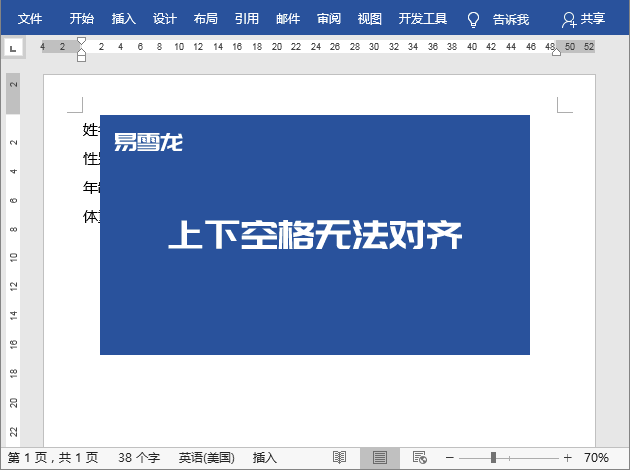The width and height of the screenshot is (630, 470).
Task: Click zoom in plus icon
Action: click(x=567, y=457)
